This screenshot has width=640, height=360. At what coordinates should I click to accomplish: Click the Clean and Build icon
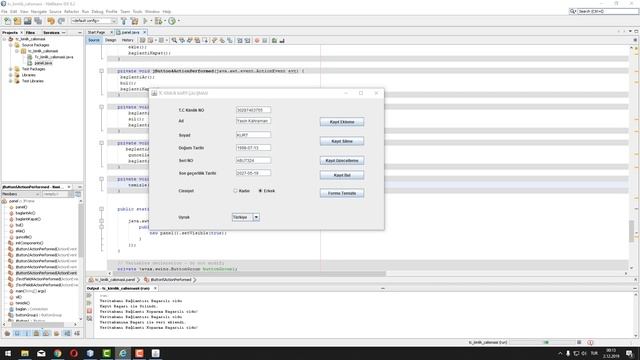pyautogui.click(x=134, y=21)
